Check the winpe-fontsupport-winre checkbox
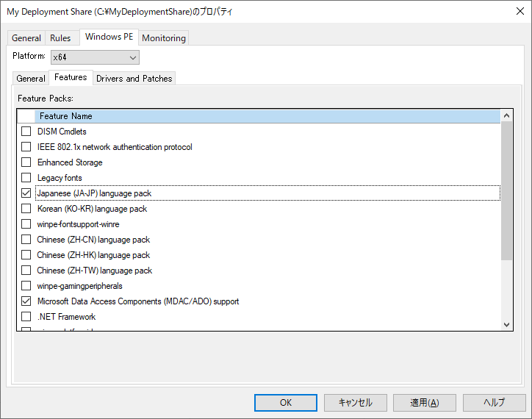Viewport: 532px width, 419px height. coord(26,224)
